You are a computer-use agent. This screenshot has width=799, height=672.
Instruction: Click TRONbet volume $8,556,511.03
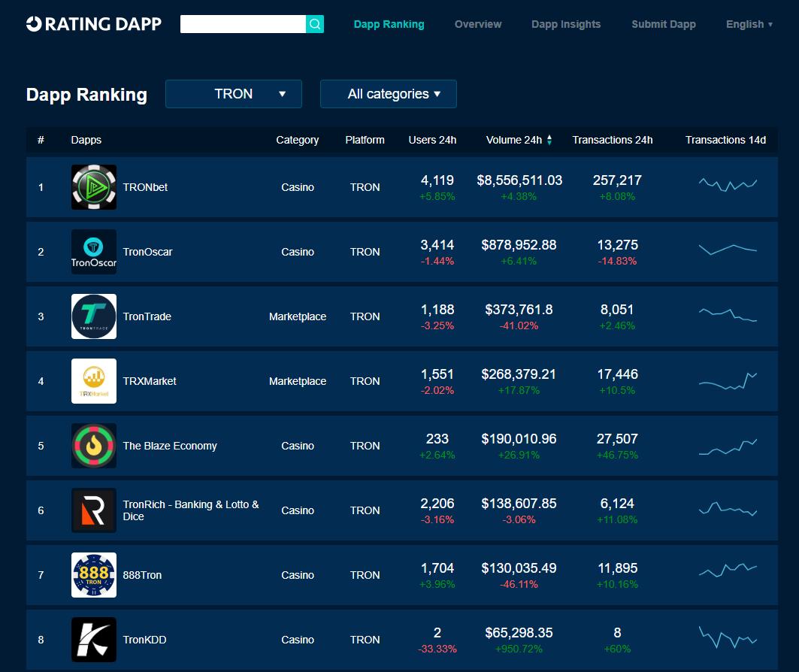coord(519,180)
